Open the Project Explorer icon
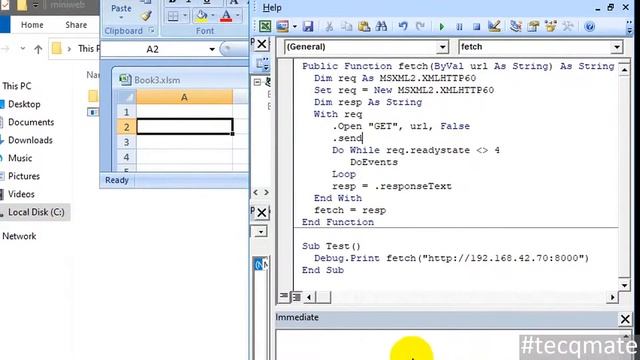Viewport: 640px width, 360px height. tap(516, 27)
